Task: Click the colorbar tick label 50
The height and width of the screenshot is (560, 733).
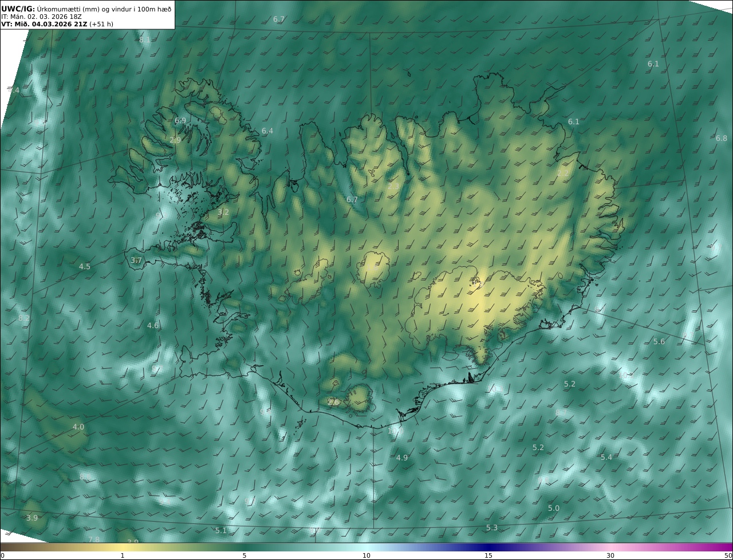Action: (728, 555)
